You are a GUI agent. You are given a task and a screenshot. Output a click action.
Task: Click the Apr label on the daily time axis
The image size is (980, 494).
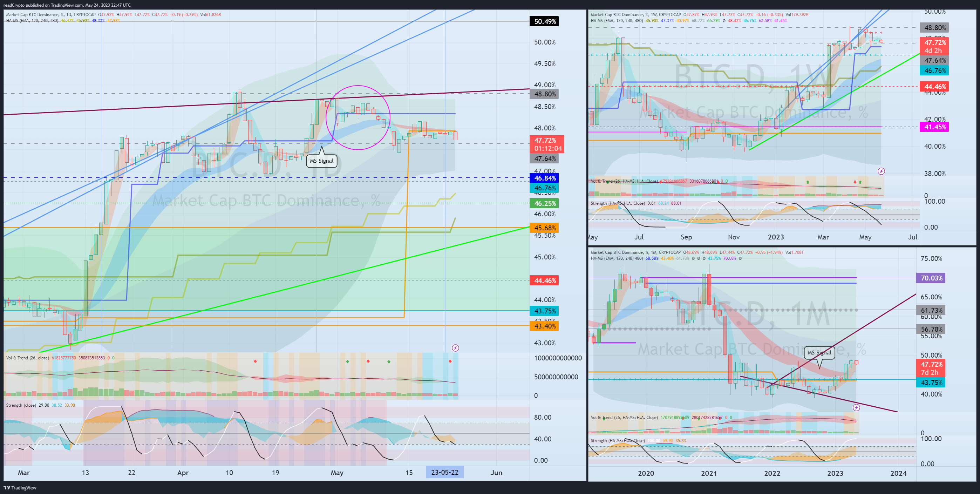click(x=183, y=473)
